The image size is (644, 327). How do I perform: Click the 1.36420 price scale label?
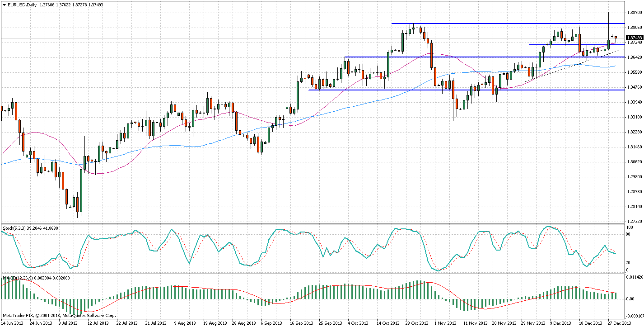pos(634,57)
